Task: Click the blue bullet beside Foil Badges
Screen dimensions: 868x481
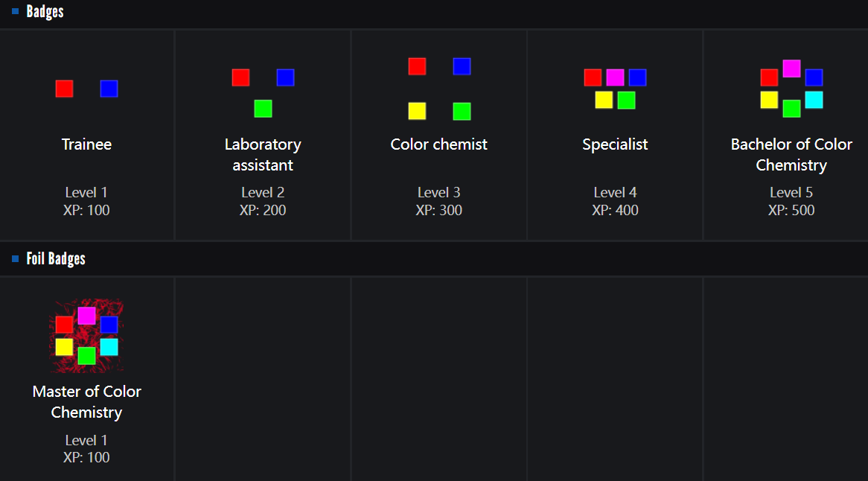Action: click(x=15, y=259)
